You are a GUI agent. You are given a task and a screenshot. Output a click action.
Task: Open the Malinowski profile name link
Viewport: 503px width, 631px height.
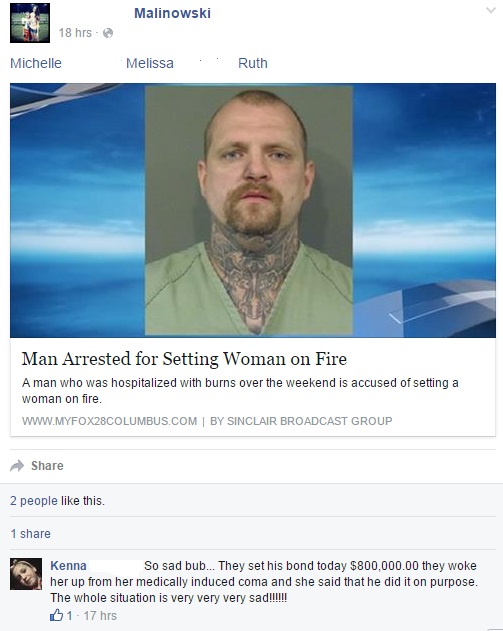point(172,13)
